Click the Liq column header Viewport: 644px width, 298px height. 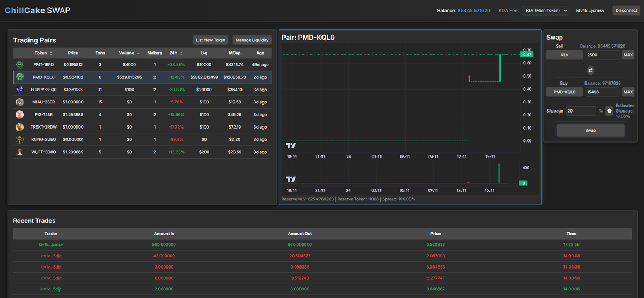pos(204,53)
